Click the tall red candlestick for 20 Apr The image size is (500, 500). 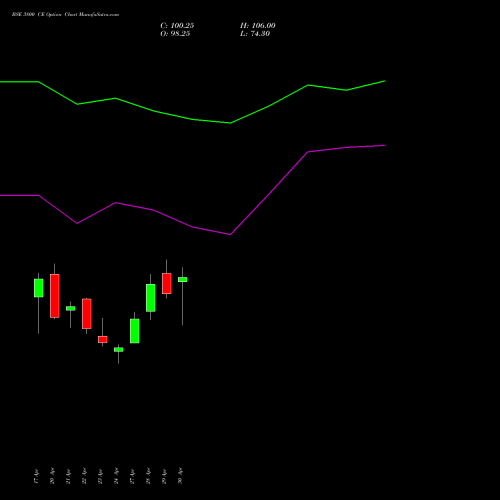55,296
